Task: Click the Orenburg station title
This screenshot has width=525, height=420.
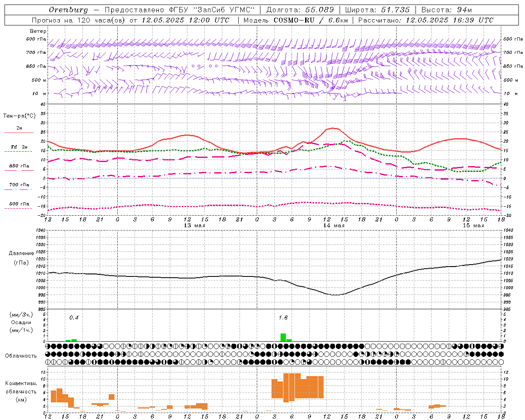Action: pos(68,10)
